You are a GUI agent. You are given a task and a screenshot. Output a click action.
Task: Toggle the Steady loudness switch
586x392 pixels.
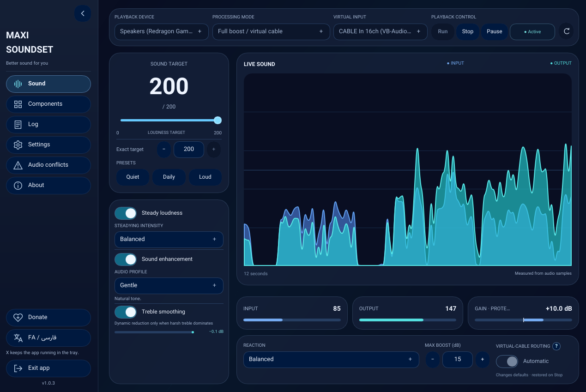tap(126, 213)
